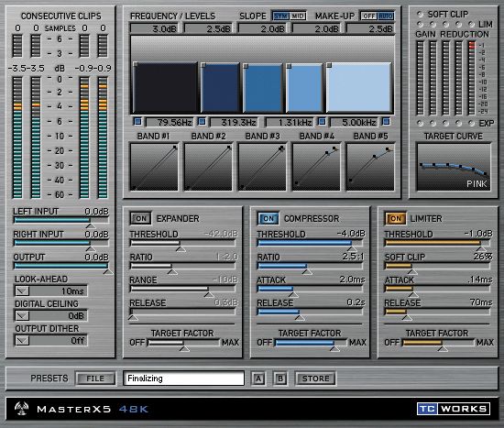The image size is (504, 428).
Task: Click the Band #3 transfer curve graph
Action: point(262,167)
